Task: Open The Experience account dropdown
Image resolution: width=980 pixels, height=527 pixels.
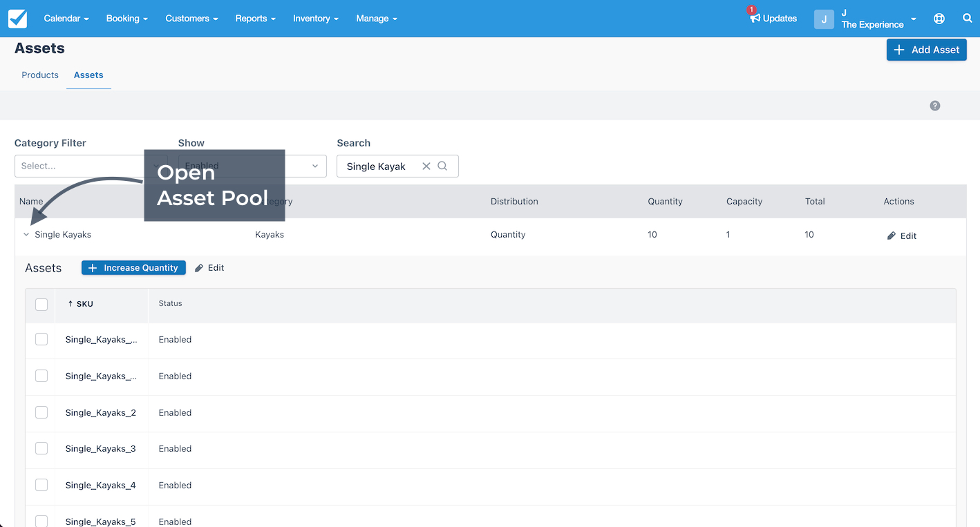Action: click(879, 19)
